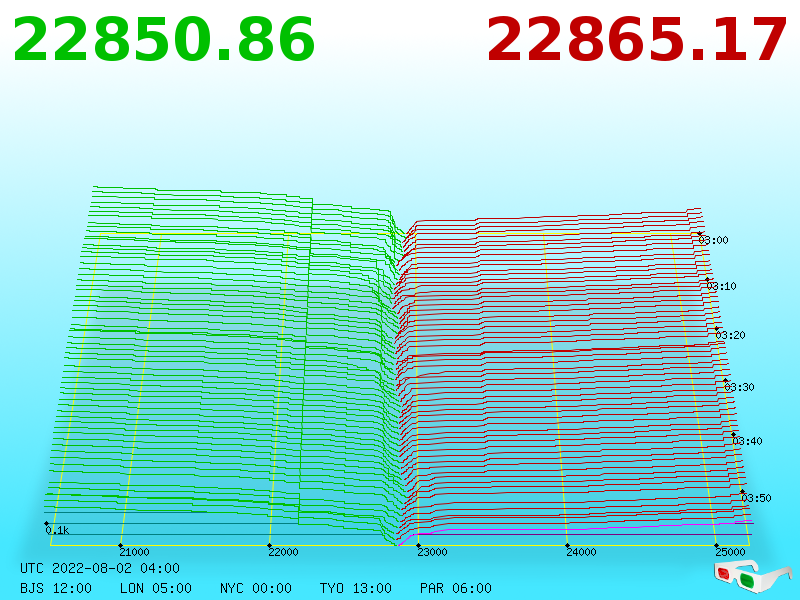Click the 03:30 time axis marker
The width and height of the screenshot is (800, 600).
point(739,387)
